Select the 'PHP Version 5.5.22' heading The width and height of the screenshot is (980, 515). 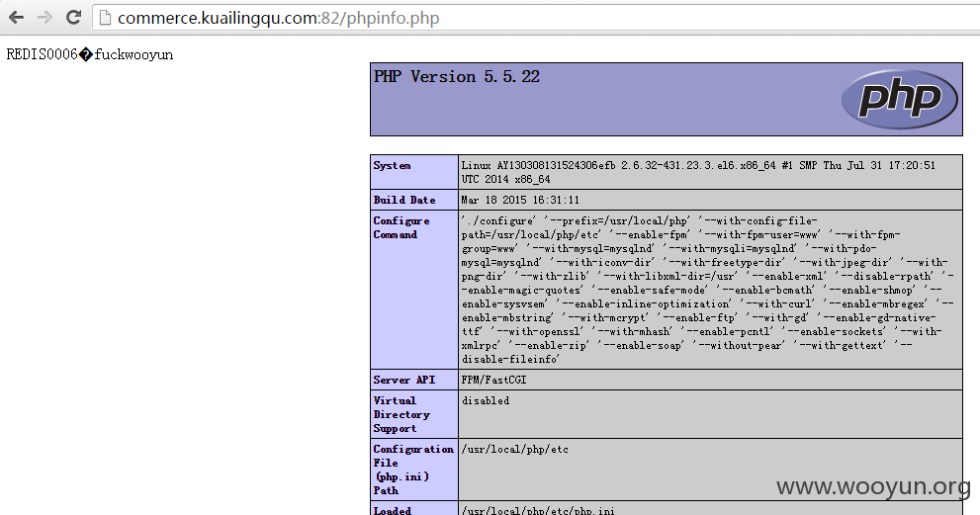click(457, 77)
